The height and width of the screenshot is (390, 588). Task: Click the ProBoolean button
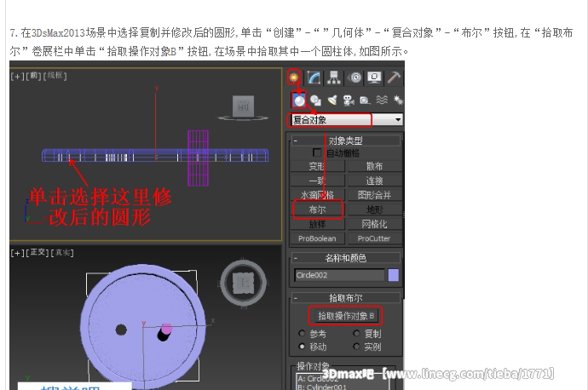(317, 238)
